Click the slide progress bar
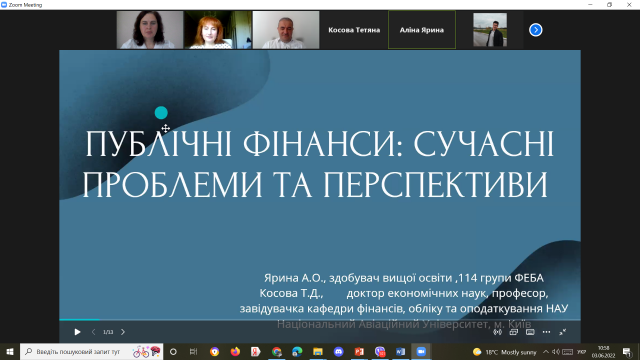This screenshot has height=360, width=640. (320, 320)
